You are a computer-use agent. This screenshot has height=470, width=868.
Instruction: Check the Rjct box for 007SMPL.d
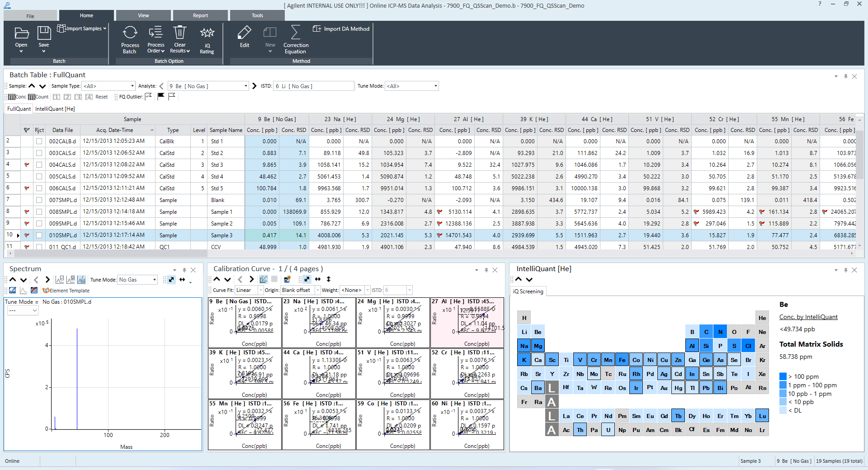[39, 200]
